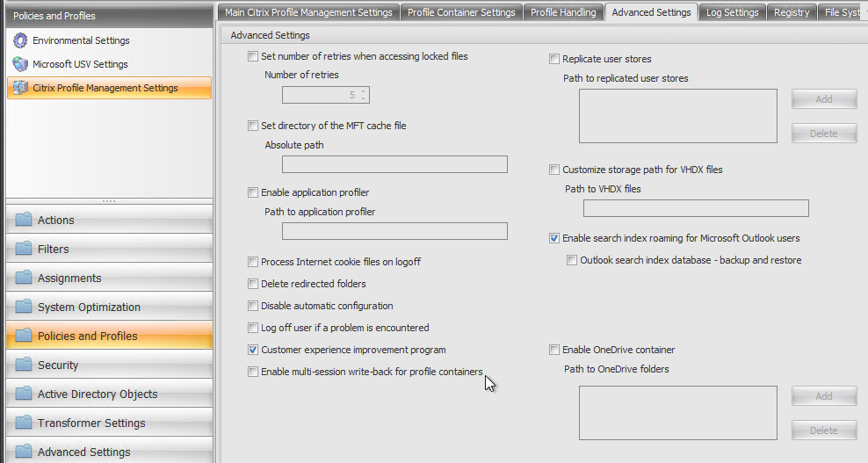Go to the Registry tab
Image resolution: width=868 pixels, height=463 pixels.
pos(792,12)
